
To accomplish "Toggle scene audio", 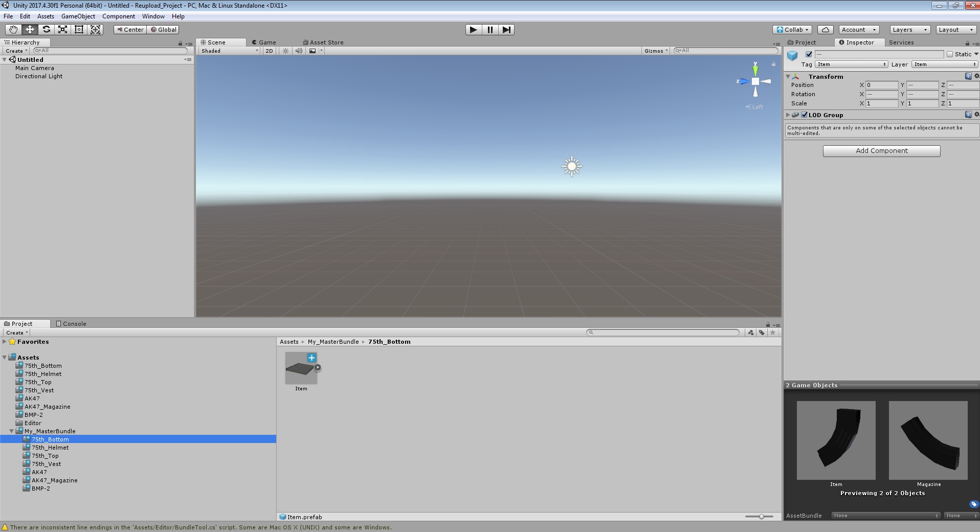I will pyautogui.click(x=299, y=51).
